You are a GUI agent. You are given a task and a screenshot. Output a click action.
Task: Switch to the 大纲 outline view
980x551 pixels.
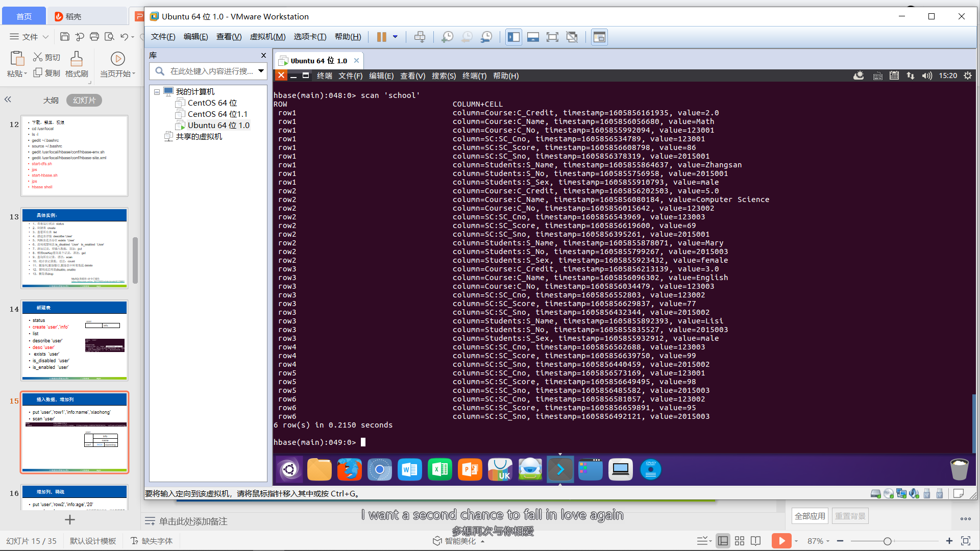point(51,100)
